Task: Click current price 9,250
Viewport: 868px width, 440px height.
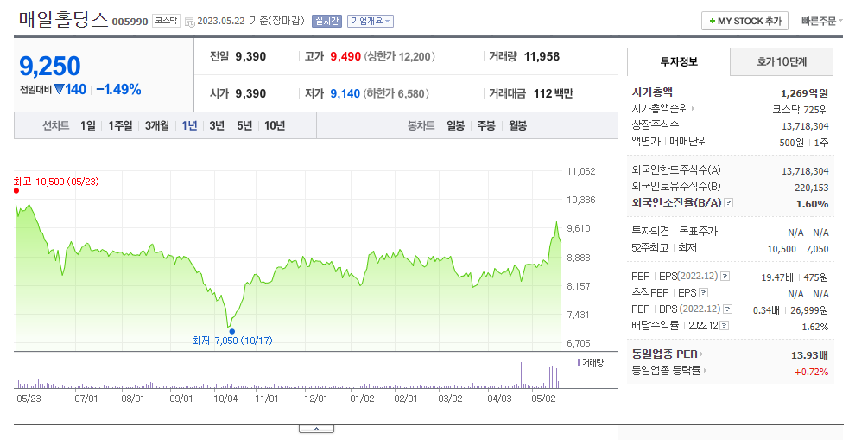Action: (50, 66)
